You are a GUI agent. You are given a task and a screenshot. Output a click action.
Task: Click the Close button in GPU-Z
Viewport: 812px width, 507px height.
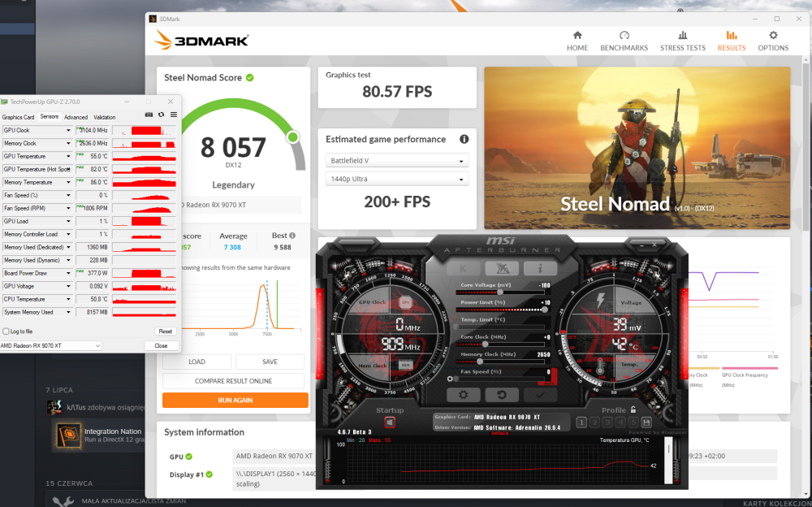[161, 346]
